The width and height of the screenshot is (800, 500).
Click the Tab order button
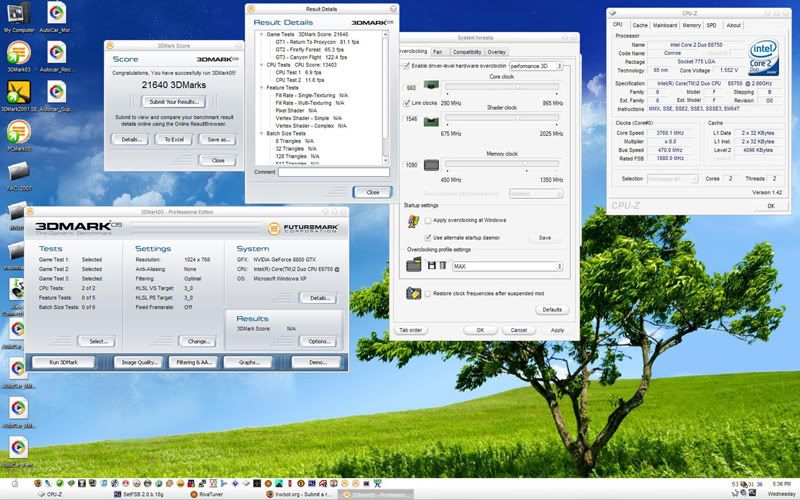click(x=410, y=330)
